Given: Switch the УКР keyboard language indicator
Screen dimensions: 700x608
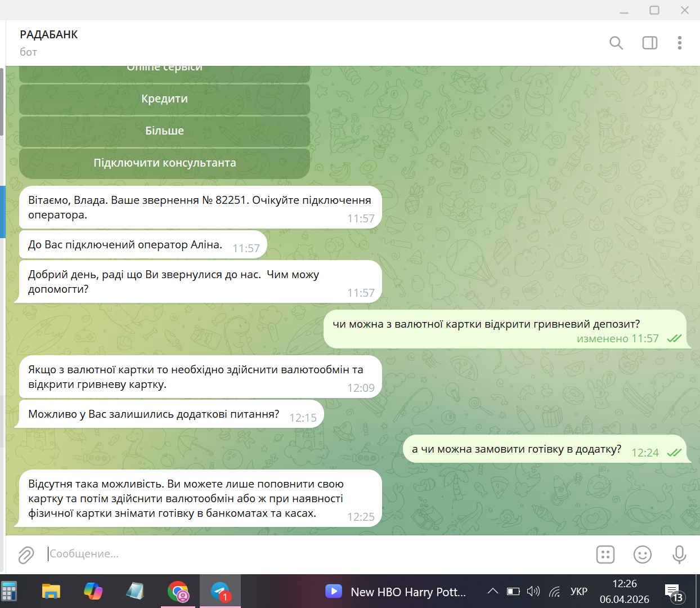Looking at the screenshot, I should pyautogui.click(x=579, y=592).
